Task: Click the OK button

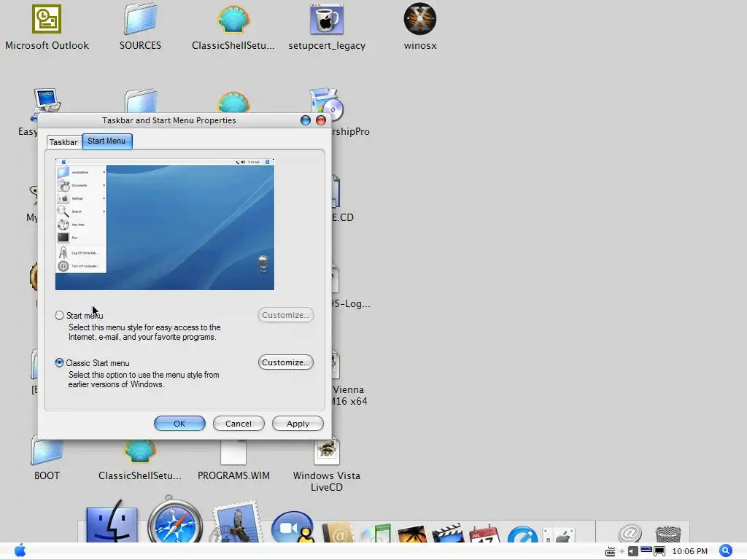Action: click(x=179, y=424)
